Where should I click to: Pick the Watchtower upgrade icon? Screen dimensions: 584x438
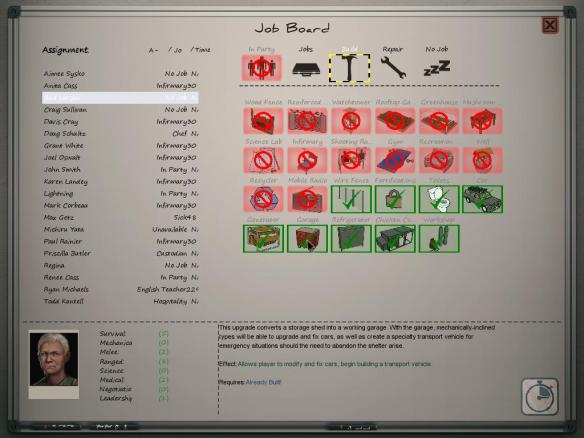pos(351,121)
